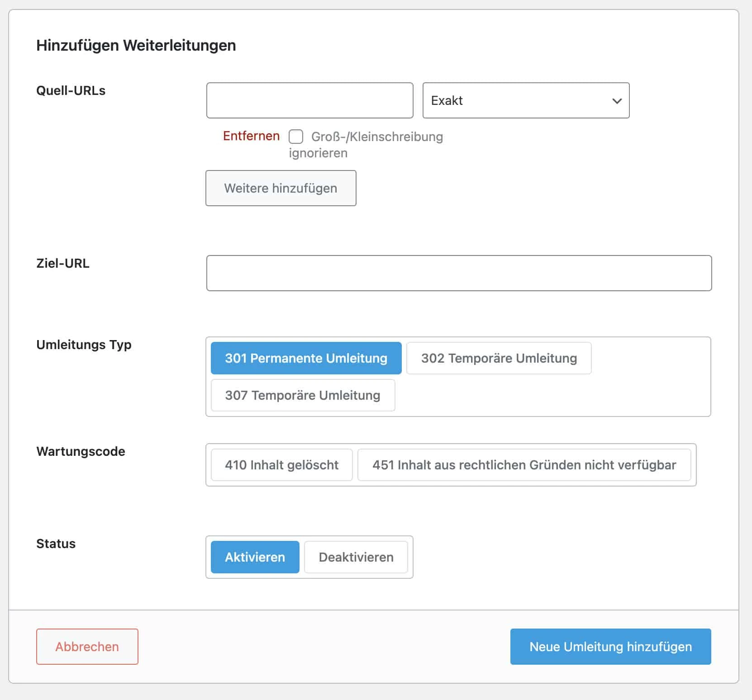Click the Wartungscode label

(81, 451)
